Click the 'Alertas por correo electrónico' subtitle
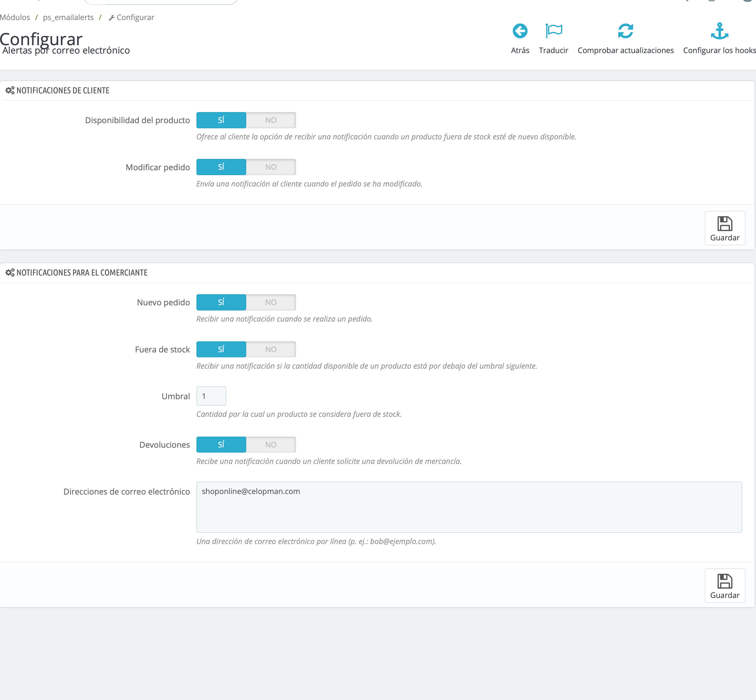The width and height of the screenshot is (756, 700). [66, 51]
